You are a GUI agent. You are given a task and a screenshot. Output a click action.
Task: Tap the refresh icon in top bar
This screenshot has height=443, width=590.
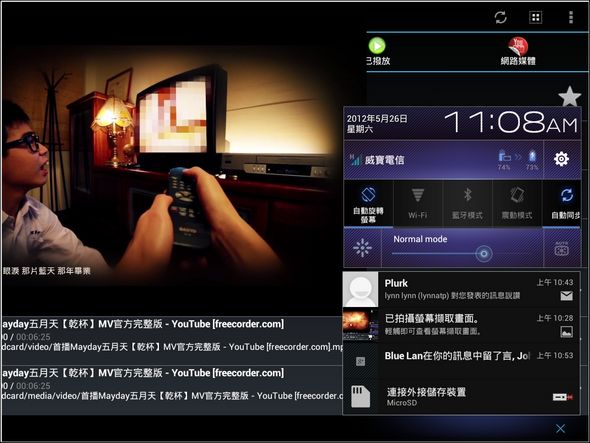click(x=500, y=17)
